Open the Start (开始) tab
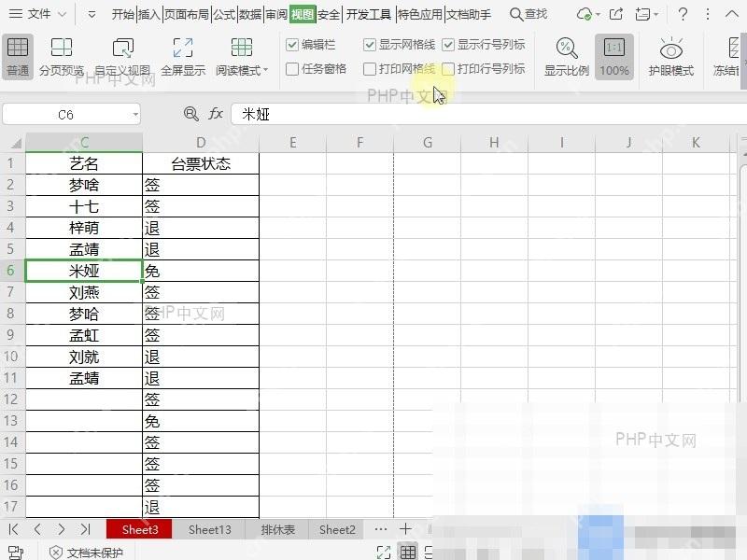The image size is (747, 560). pyautogui.click(x=123, y=14)
